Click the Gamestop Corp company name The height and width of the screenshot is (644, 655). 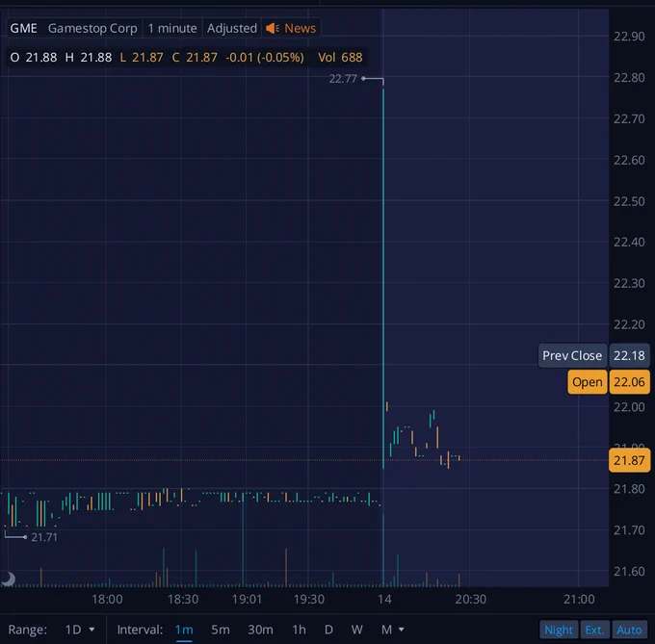92,28
